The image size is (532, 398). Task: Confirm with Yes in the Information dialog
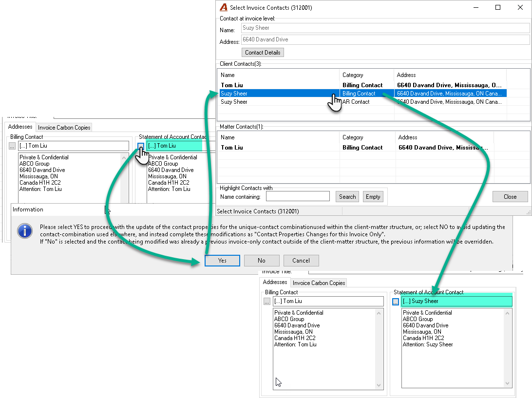222,261
